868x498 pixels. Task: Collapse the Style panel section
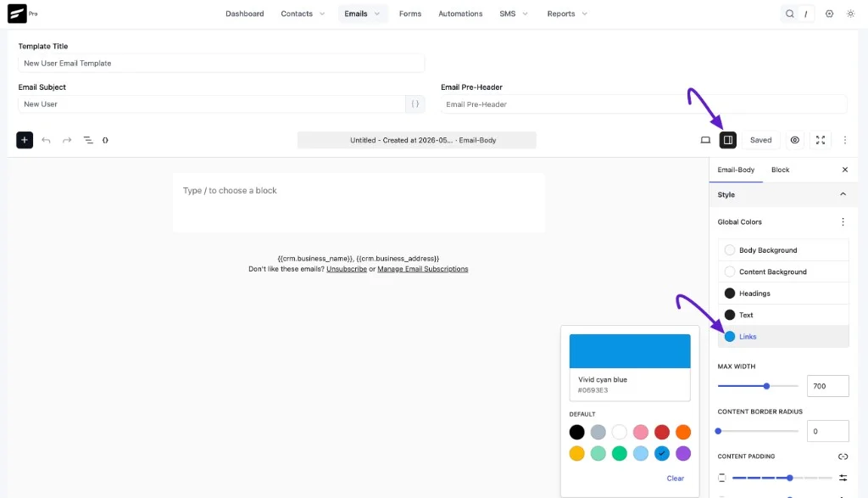[x=843, y=194]
